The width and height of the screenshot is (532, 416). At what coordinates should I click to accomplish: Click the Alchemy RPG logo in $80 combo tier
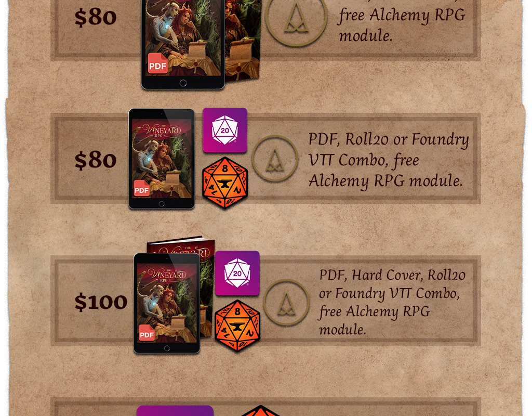click(275, 159)
